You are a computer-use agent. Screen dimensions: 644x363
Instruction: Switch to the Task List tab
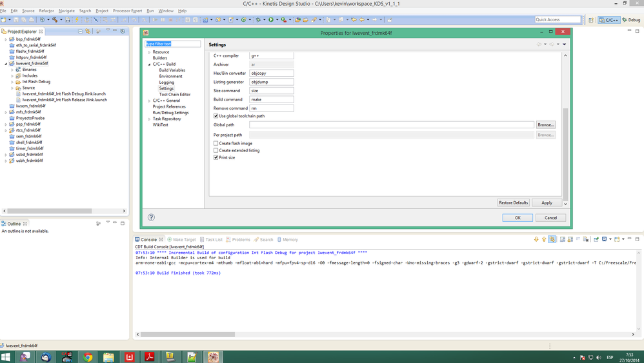[211, 240]
